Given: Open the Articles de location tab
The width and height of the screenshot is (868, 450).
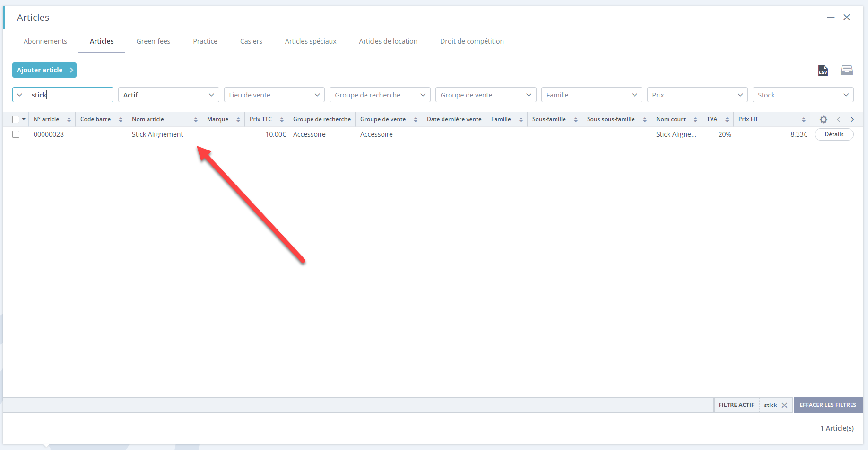Looking at the screenshot, I should tap(388, 41).
